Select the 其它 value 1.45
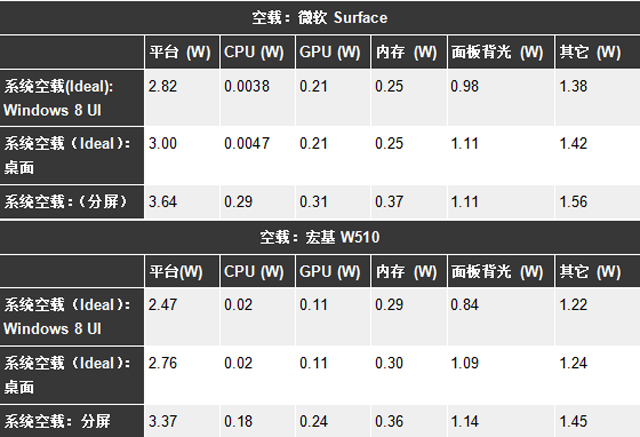640x437 pixels. tap(574, 421)
